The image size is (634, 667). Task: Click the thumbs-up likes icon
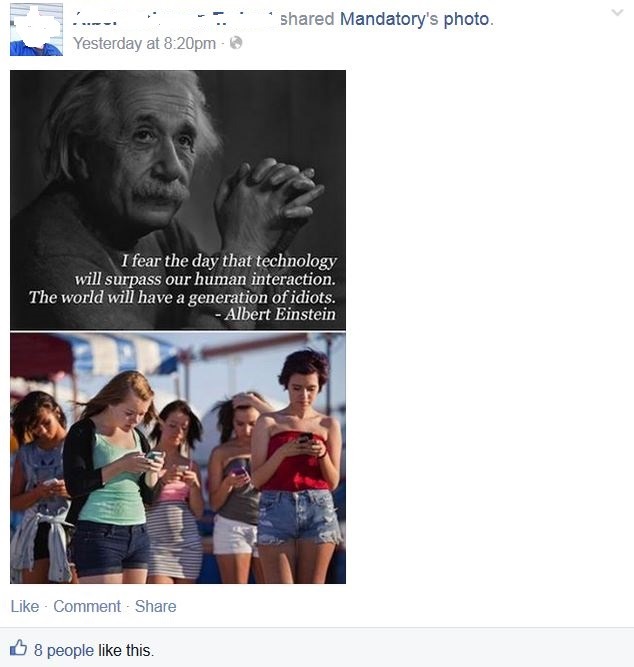[18, 648]
